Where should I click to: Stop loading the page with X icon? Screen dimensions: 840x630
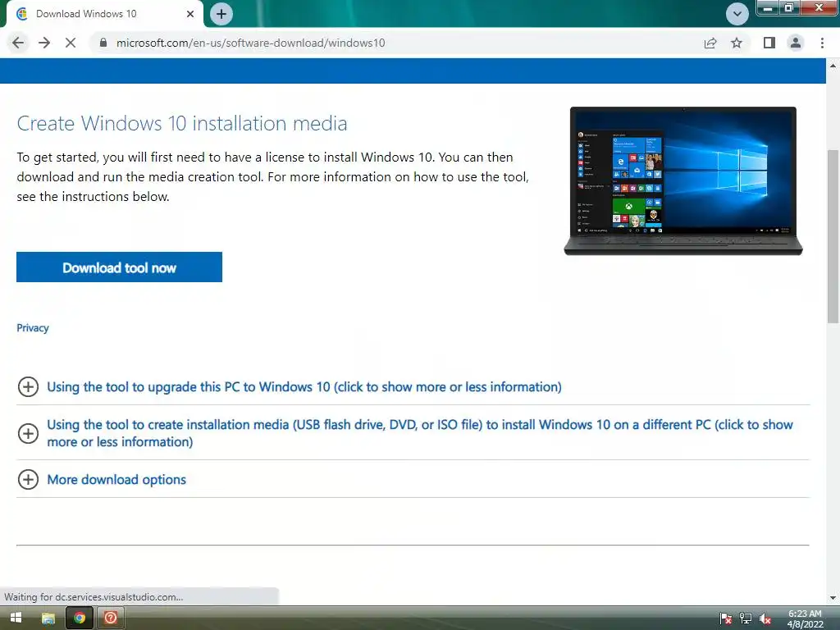coord(71,43)
